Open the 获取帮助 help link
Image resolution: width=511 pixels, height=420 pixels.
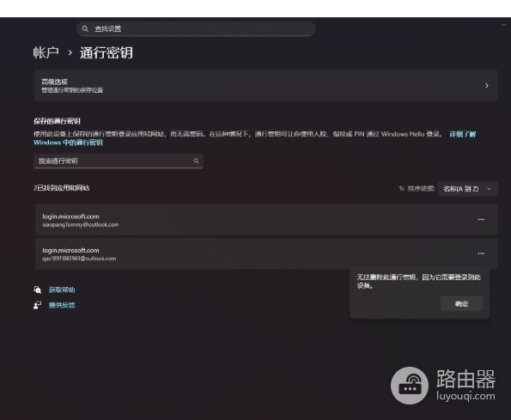(62, 289)
